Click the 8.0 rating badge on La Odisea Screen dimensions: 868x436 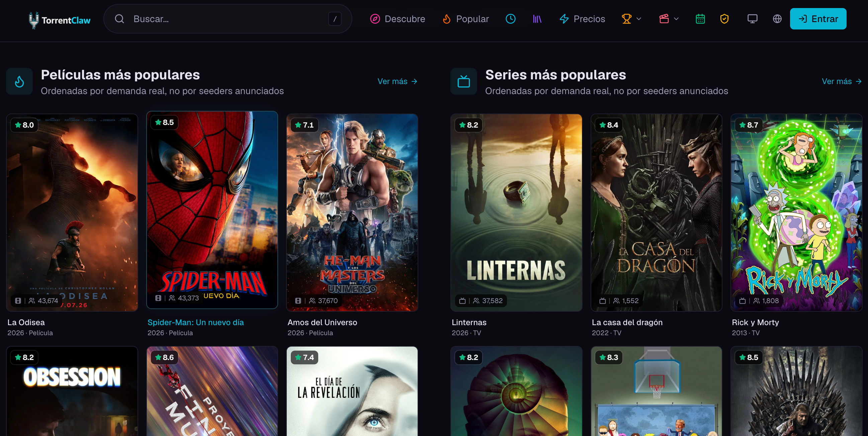(x=24, y=125)
